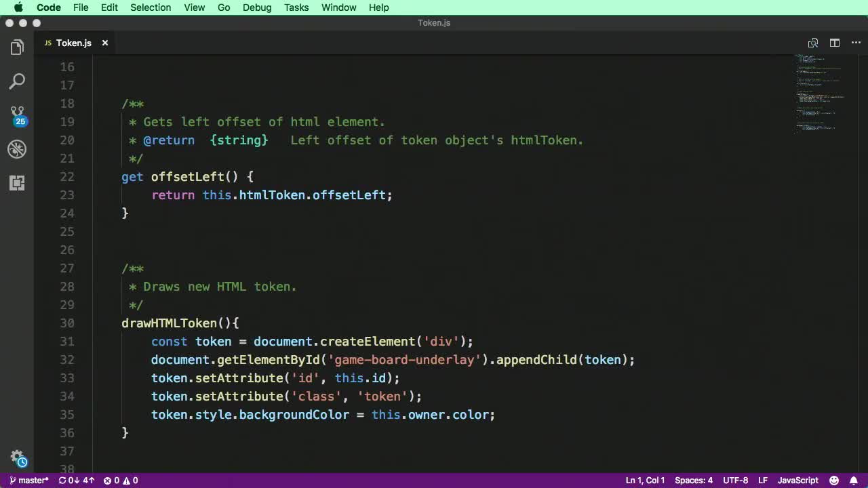Open the Debug view icon

[17, 149]
